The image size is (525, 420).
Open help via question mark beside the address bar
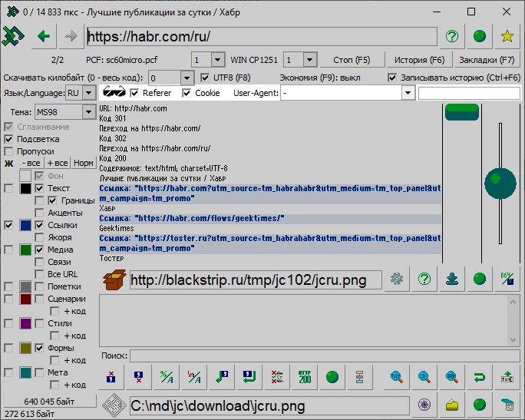pyautogui.click(x=452, y=36)
